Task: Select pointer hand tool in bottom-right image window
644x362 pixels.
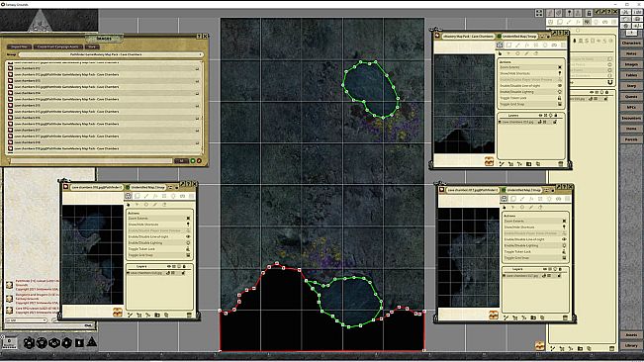Action: [505, 208]
